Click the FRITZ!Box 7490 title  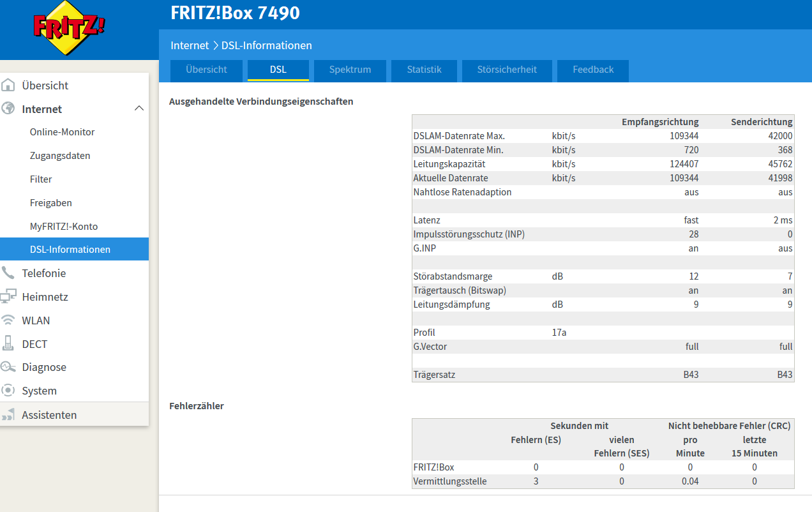pos(235,13)
